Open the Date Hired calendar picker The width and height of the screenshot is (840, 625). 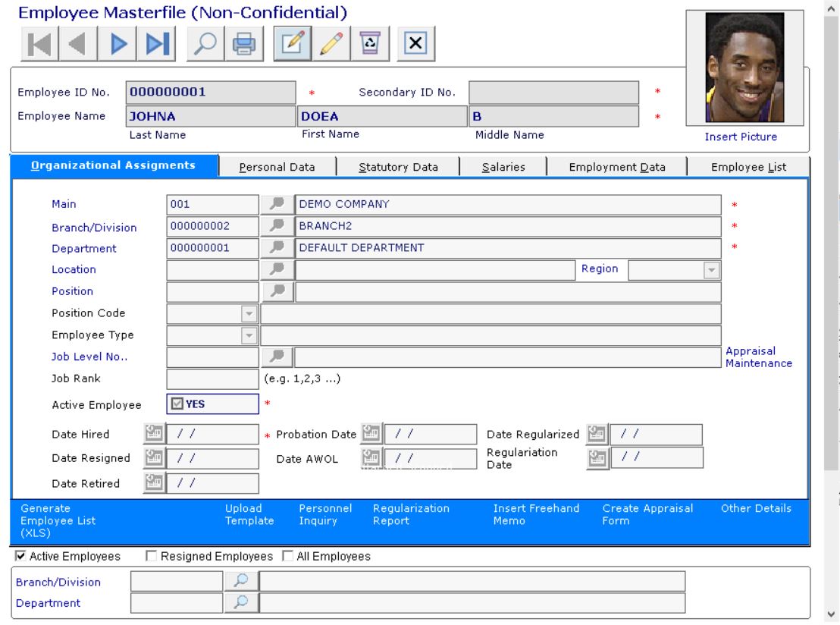pyautogui.click(x=154, y=435)
